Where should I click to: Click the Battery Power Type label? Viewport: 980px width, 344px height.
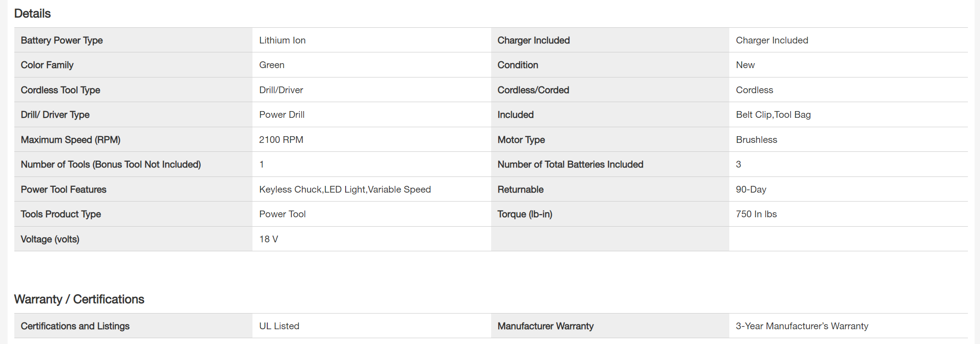point(62,40)
